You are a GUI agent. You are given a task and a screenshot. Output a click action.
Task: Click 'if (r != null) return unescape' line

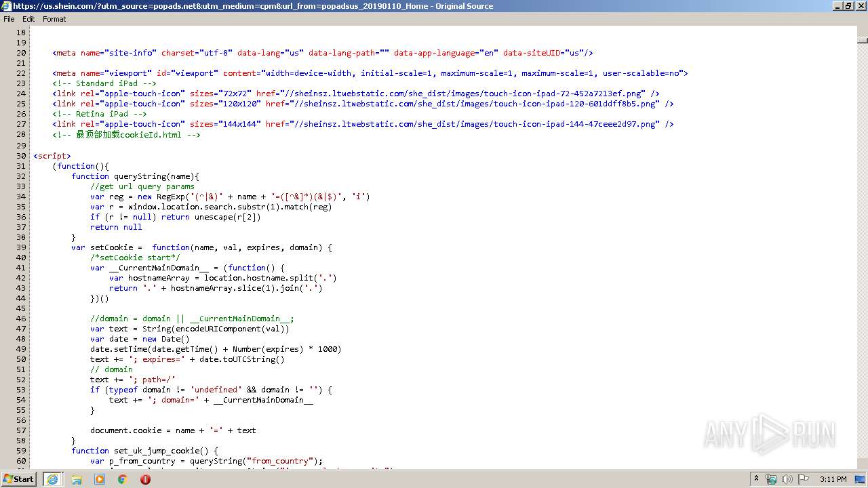(x=176, y=217)
